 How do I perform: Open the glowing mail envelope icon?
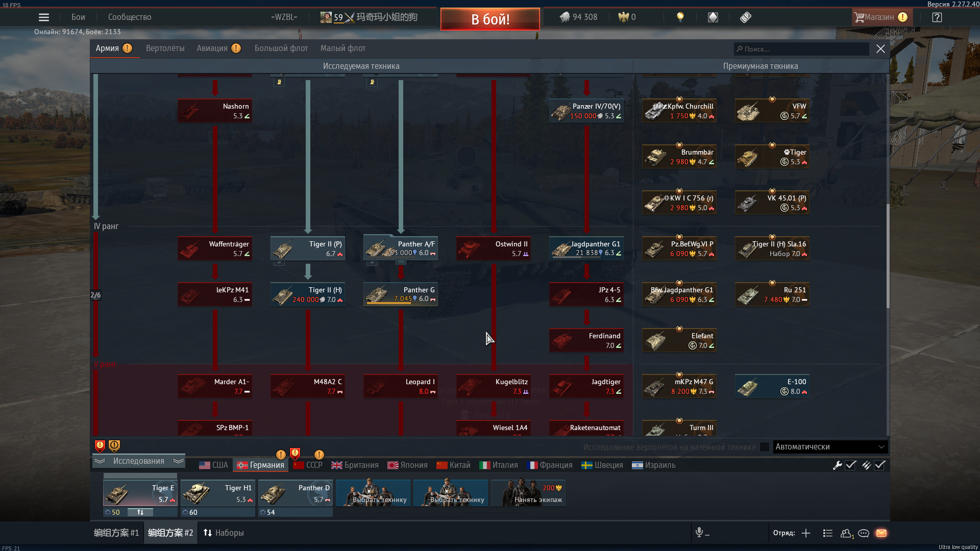coord(881,533)
